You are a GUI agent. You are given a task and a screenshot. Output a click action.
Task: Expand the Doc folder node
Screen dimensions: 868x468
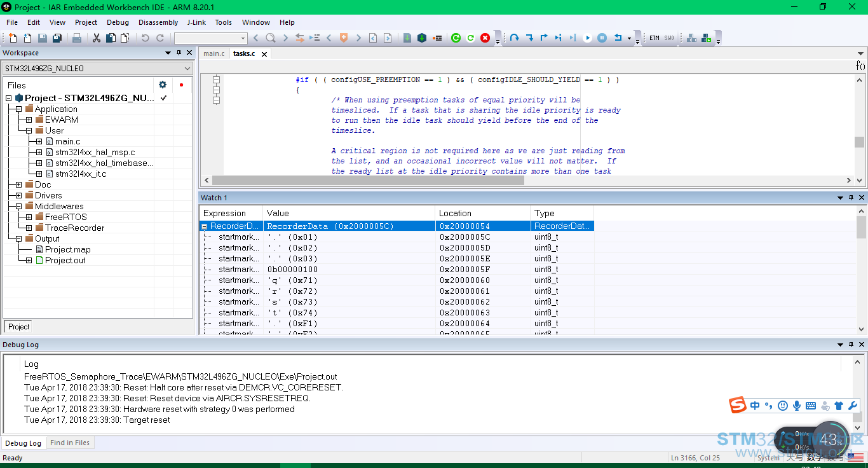(18, 184)
